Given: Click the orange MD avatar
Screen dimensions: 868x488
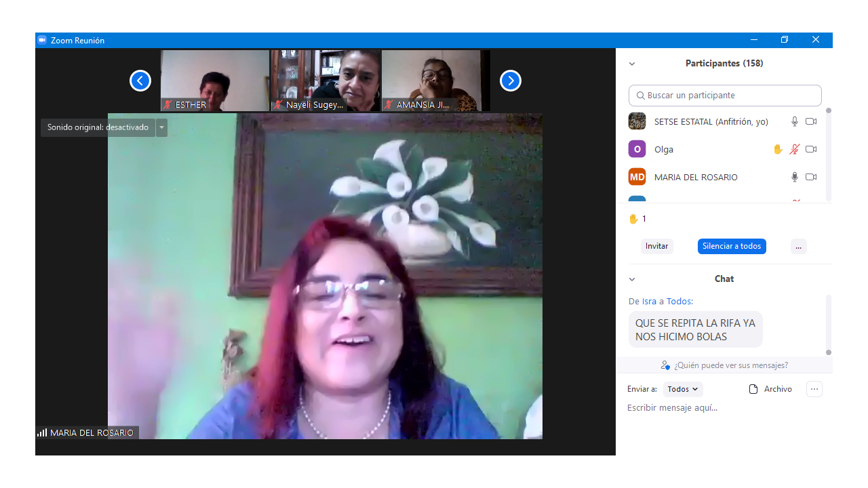Looking at the screenshot, I should (637, 177).
